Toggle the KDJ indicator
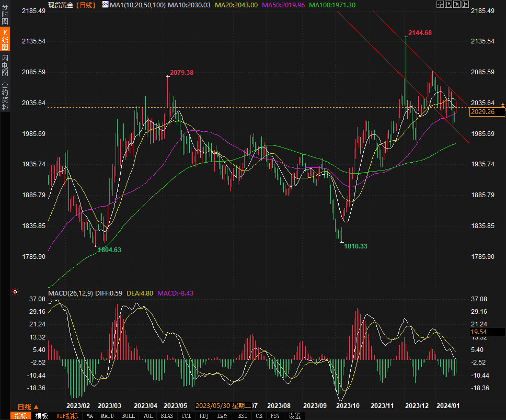The width and height of the screenshot is (506, 420). pyautogui.click(x=204, y=416)
